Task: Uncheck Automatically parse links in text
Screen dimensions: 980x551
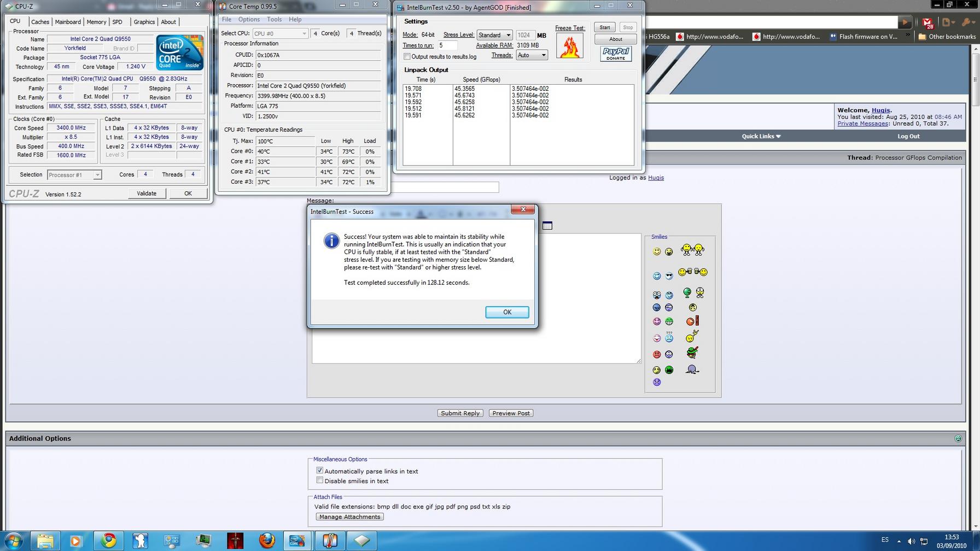Action: (x=320, y=471)
